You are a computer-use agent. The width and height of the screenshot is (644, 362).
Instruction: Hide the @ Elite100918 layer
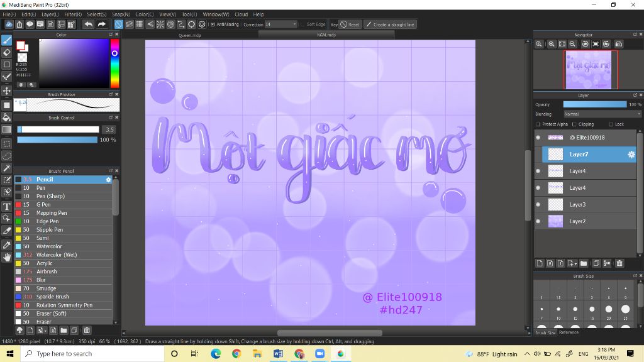[538, 138]
